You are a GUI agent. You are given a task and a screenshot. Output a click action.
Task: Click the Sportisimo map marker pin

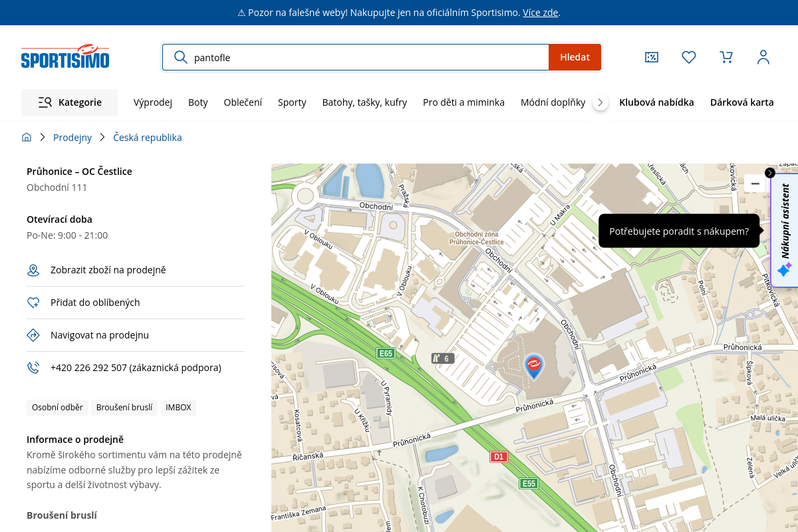(x=534, y=366)
